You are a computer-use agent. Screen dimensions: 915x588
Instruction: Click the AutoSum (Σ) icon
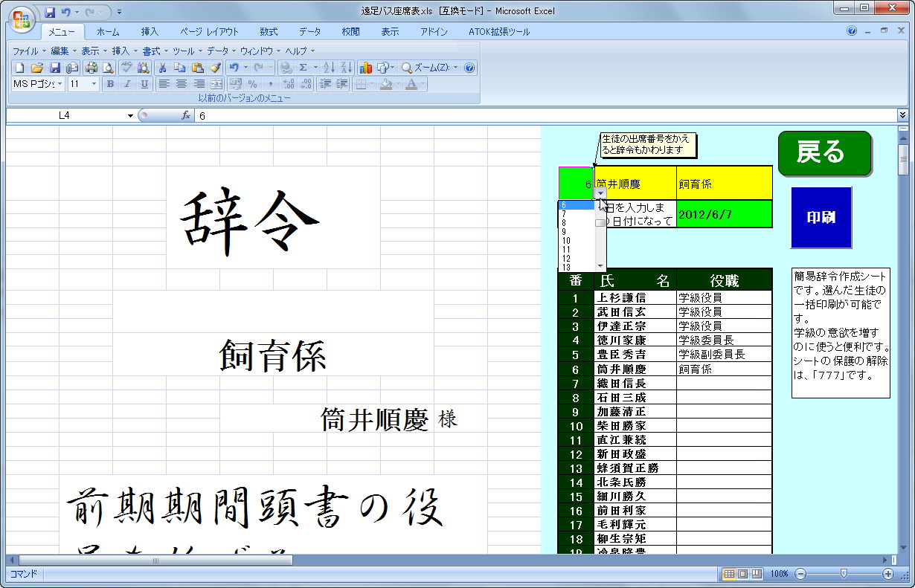305,67
